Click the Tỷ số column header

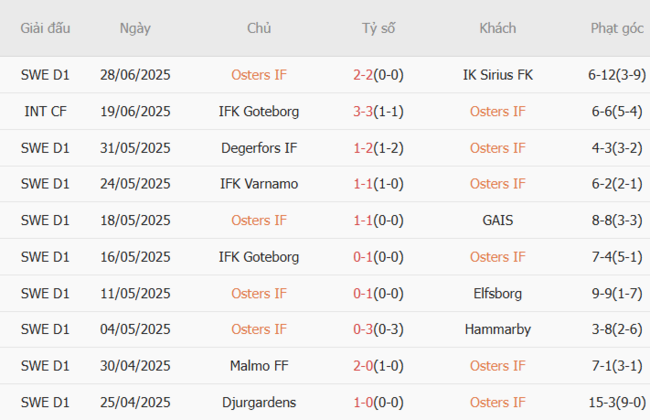pos(379,28)
